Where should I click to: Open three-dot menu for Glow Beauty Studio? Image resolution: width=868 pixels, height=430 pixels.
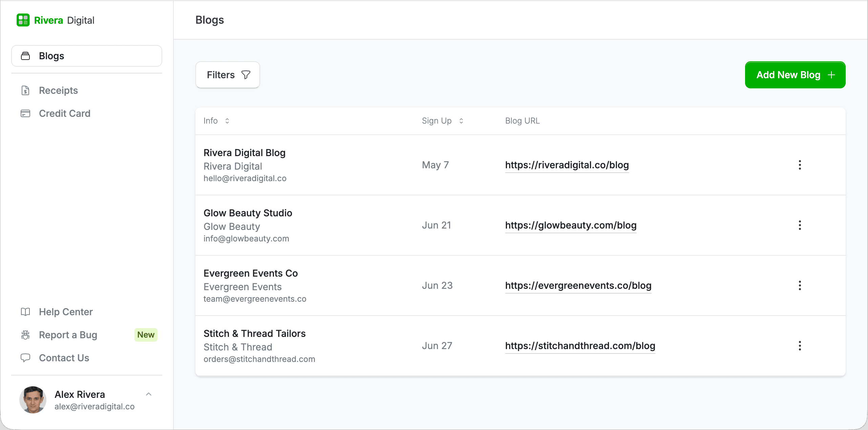click(800, 225)
